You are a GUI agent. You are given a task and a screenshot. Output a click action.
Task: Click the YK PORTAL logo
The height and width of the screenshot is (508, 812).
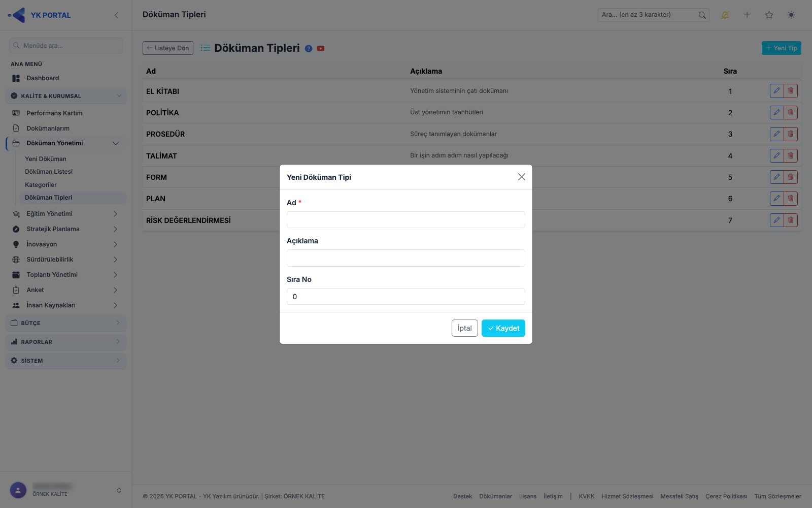tap(40, 15)
